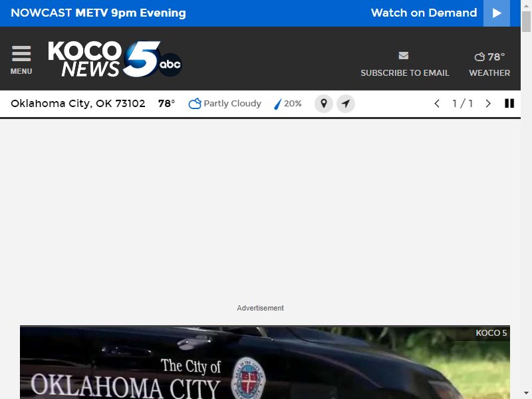The height and width of the screenshot is (399, 532).
Task: Click the scrollbar up arrow
Action: coord(526,5)
